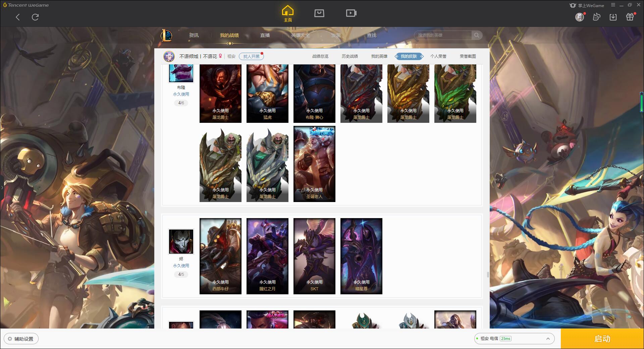Go to the 主页 home icon
644x349 pixels.
click(288, 14)
